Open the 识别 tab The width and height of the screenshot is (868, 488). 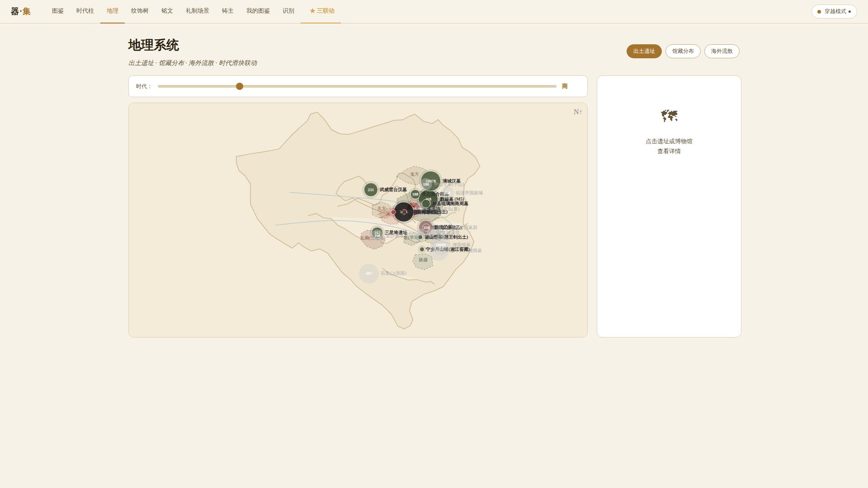pyautogui.click(x=288, y=11)
